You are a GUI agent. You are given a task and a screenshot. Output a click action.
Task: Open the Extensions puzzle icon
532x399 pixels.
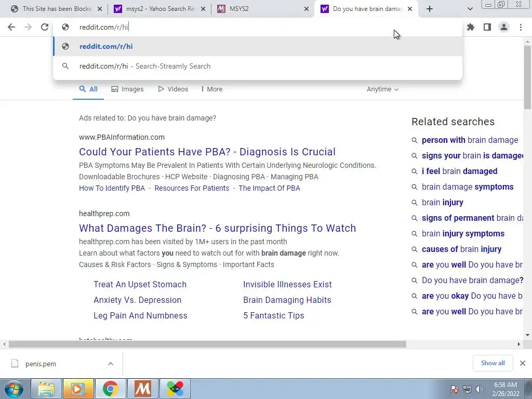coord(471,27)
